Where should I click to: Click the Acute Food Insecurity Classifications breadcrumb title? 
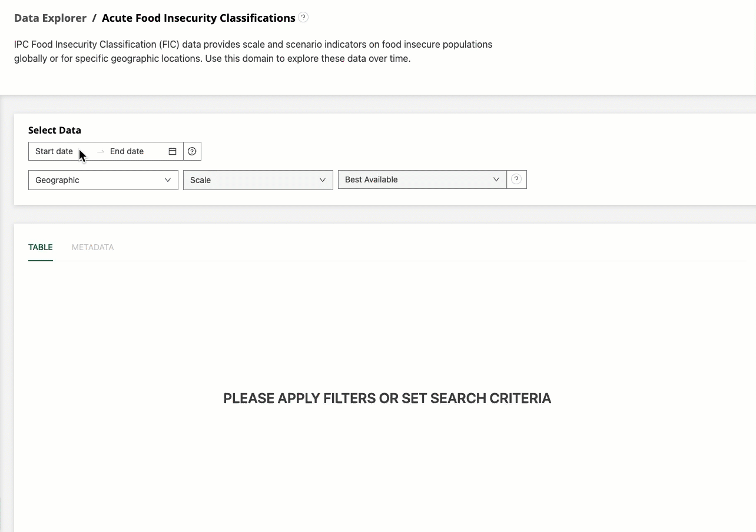[198, 18]
